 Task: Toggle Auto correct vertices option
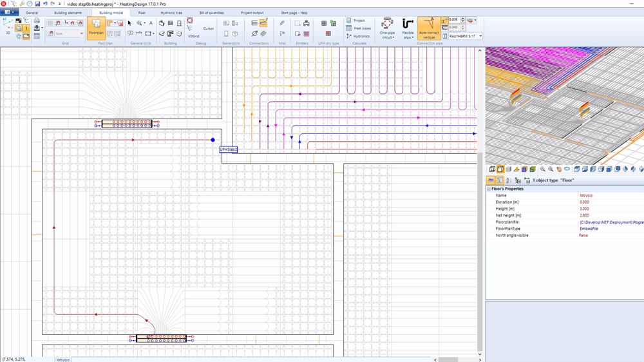[x=428, y=28]
